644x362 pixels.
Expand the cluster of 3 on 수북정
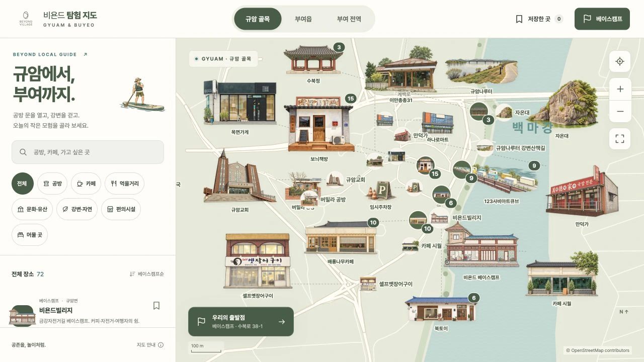[x=339, y=48]
